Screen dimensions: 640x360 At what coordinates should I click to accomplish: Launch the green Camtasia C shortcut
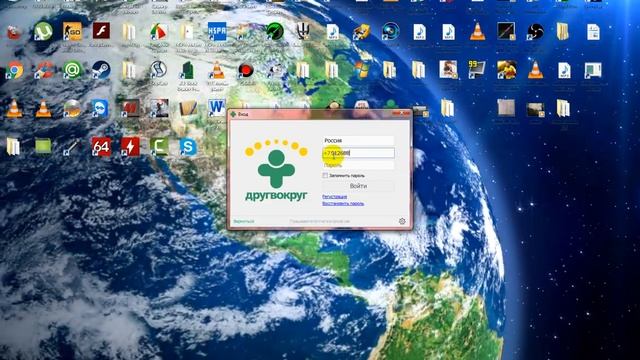pos(159,147)
